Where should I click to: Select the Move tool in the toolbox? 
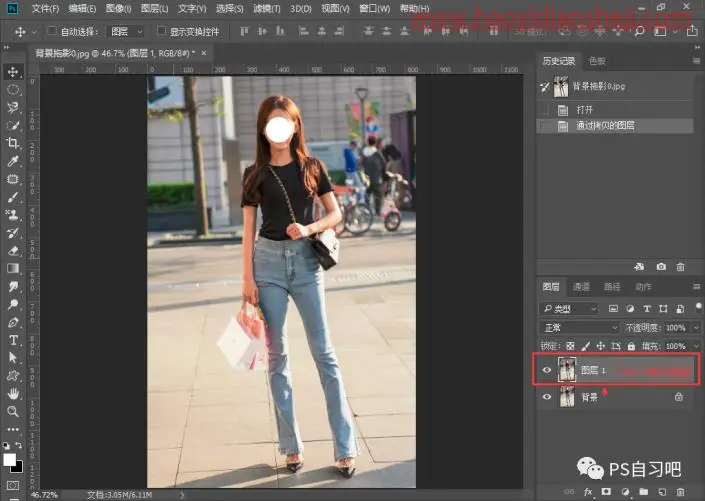tap(13, 72)
